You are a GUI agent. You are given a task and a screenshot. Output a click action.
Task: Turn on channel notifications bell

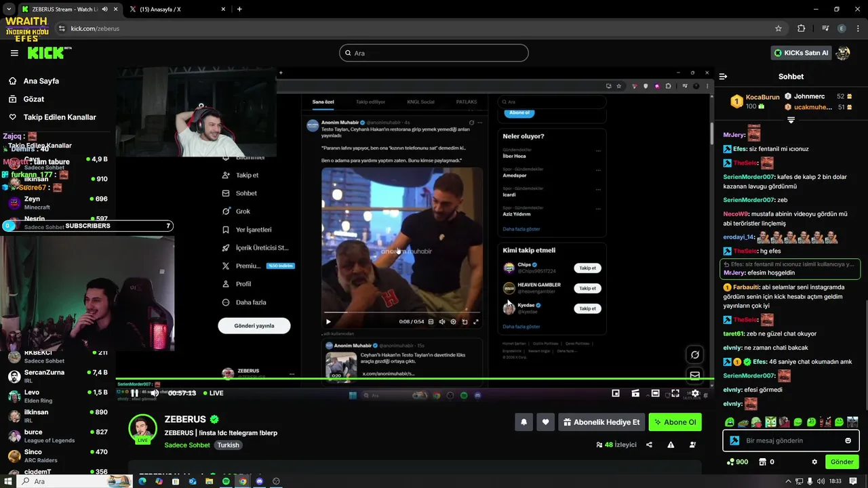point(524,422)
